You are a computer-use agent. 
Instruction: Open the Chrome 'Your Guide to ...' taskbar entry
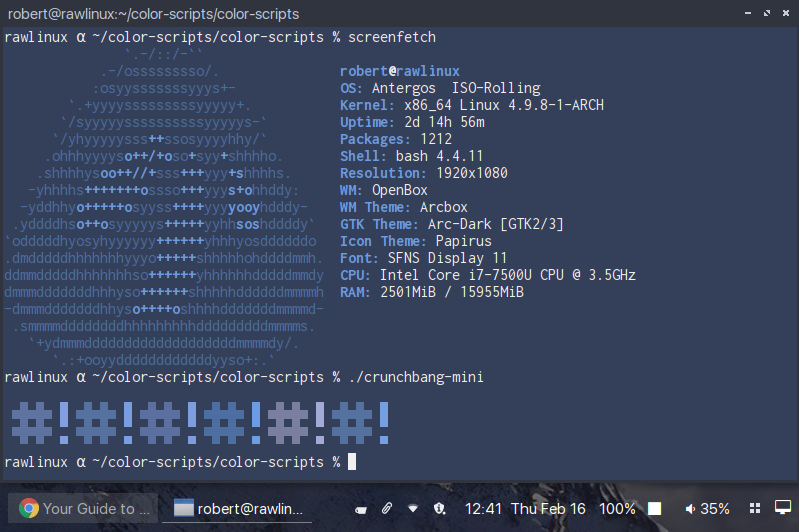(84, 508)
